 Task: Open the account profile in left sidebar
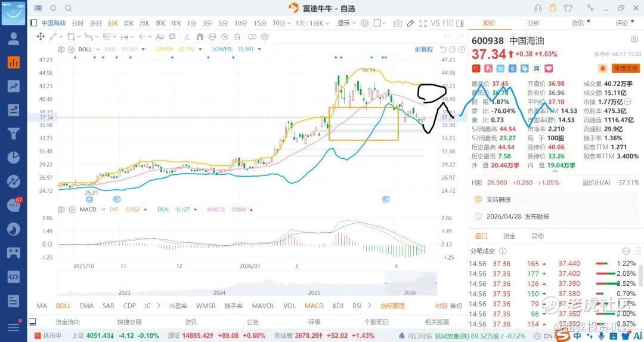pos(14,39)
